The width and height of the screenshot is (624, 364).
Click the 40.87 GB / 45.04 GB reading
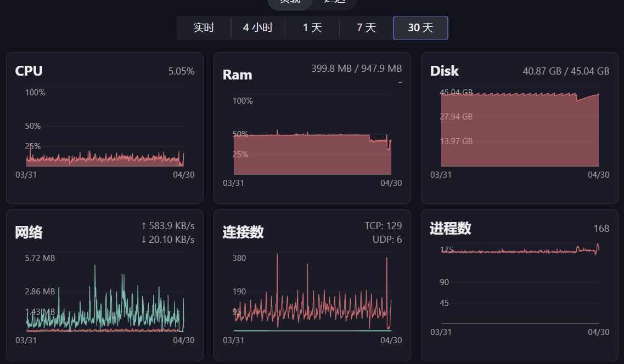click(566, 71)
